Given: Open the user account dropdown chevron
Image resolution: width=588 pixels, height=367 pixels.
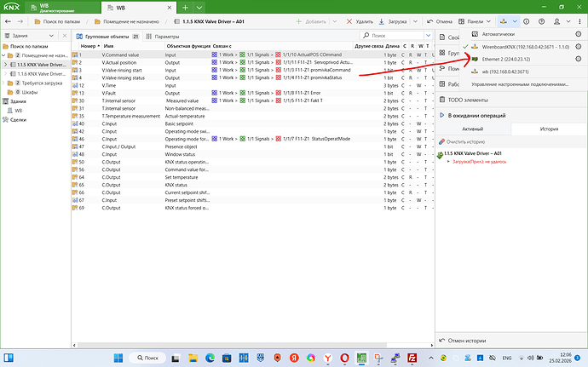Looking at the screenshot, I should tap(568, 22).
